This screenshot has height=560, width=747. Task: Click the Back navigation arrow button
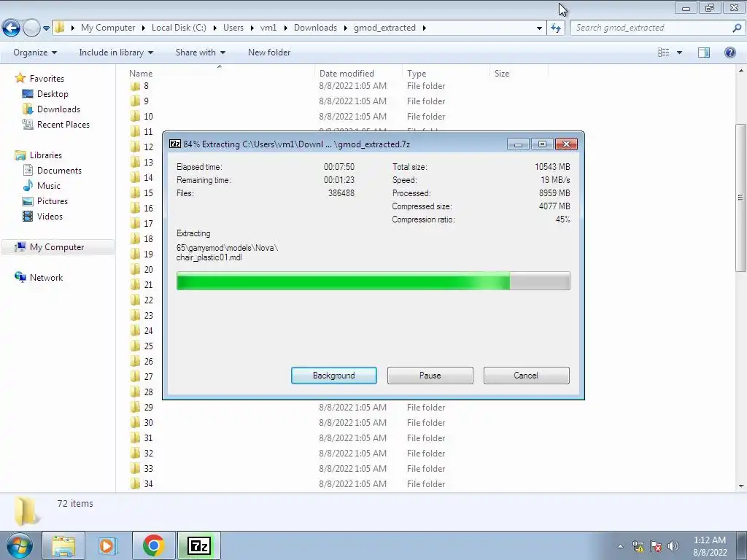12,28
